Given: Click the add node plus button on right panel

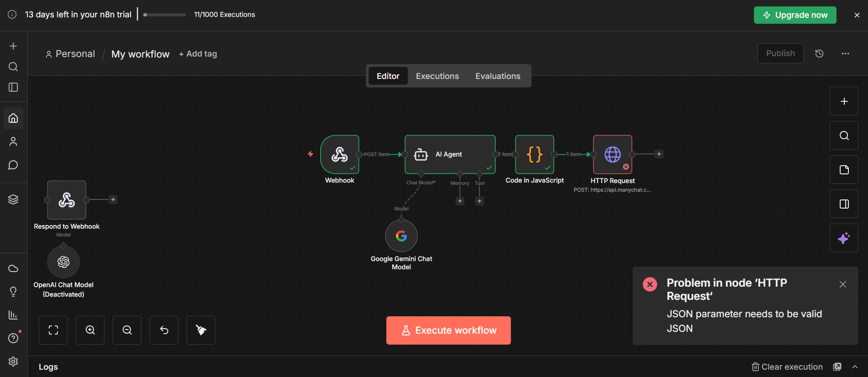Looking at the screenshot, I should coord(844,101).
